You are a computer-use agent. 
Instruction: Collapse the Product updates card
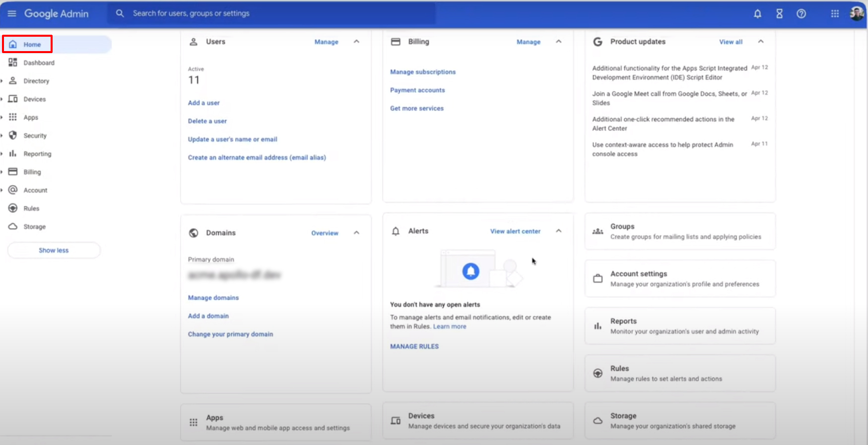[x=761, y=42]
